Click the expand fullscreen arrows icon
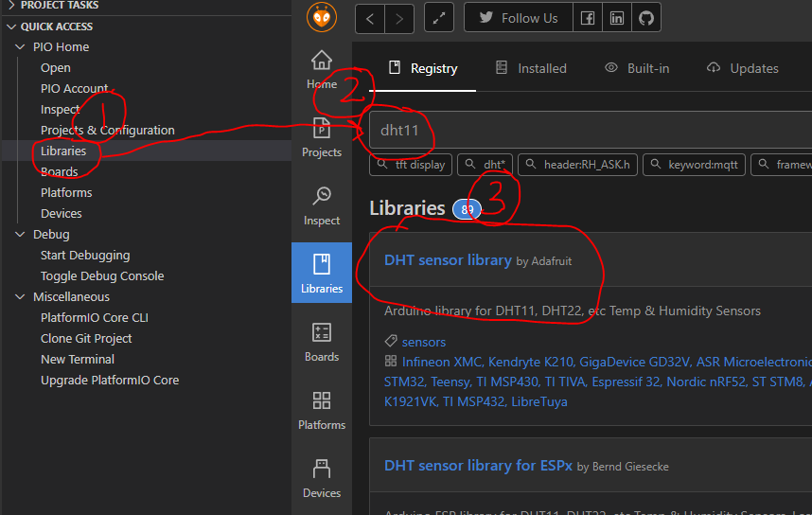The image size is (812, 515). [x=439, y=18]
